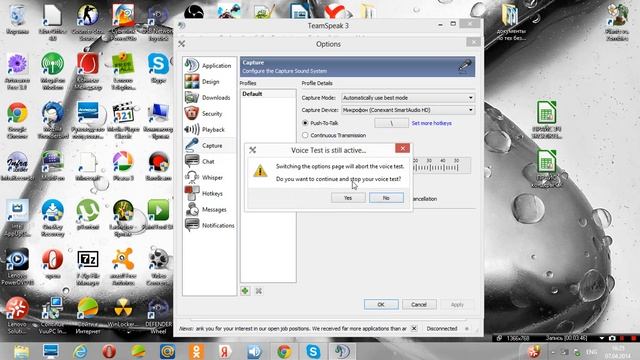The height and width of the screenshot is (360, 640).
Task: Click Yes in the Voice Test dialog
Action: pyautogui.click(x=348, y=198)
